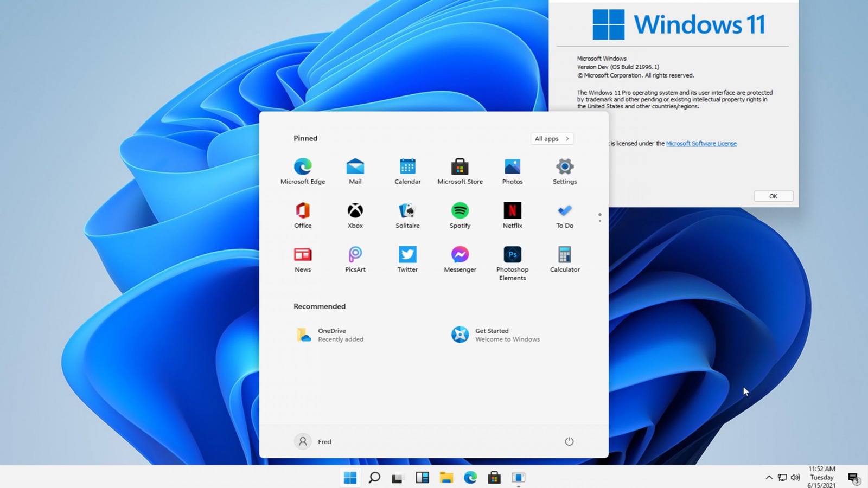Open the Messenger app icon
This screenshot has width=868, height=488.
(x=459, y=255)
